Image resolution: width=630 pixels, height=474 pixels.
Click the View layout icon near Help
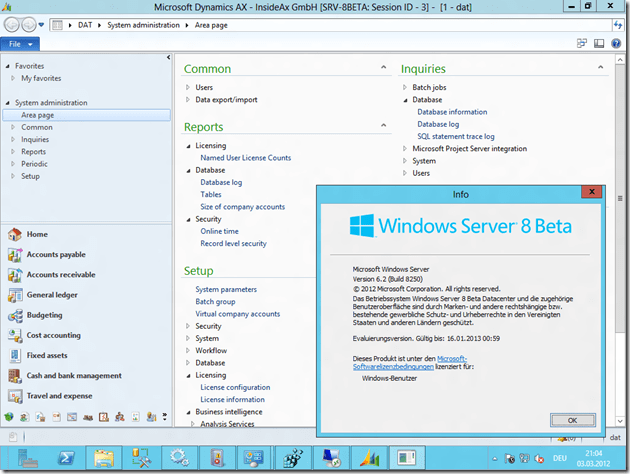point(599,43)
